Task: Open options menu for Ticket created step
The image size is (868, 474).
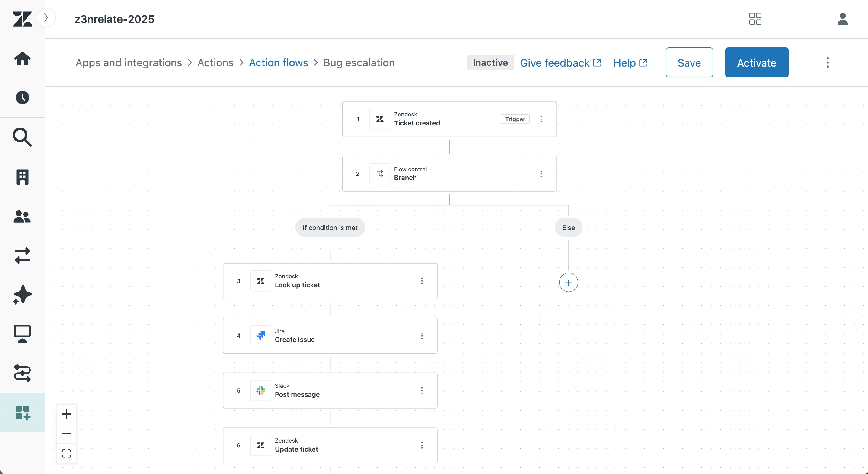Action: point(541,119)
